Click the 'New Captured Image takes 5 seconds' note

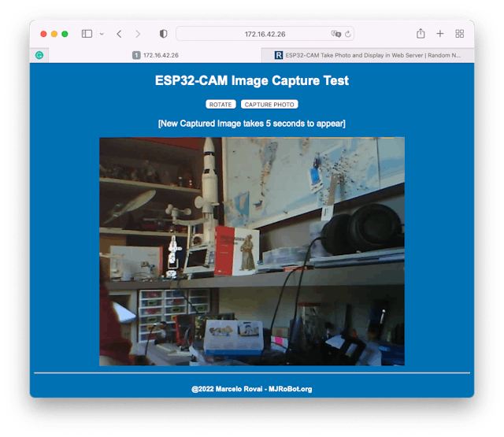tap(252, 124)
